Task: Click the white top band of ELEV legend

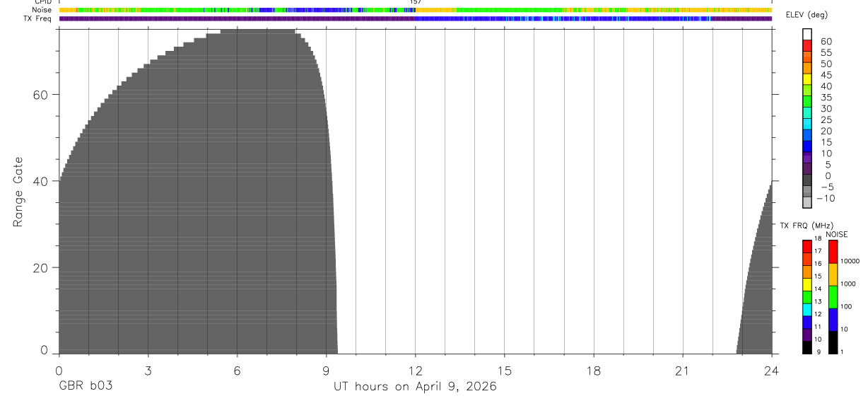Action: tap(807, 33)
